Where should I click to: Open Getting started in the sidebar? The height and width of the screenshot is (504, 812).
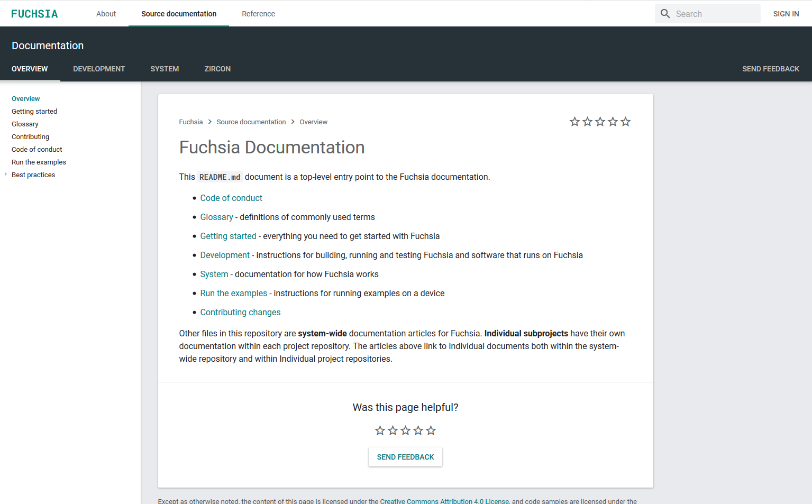pos(34,112)
